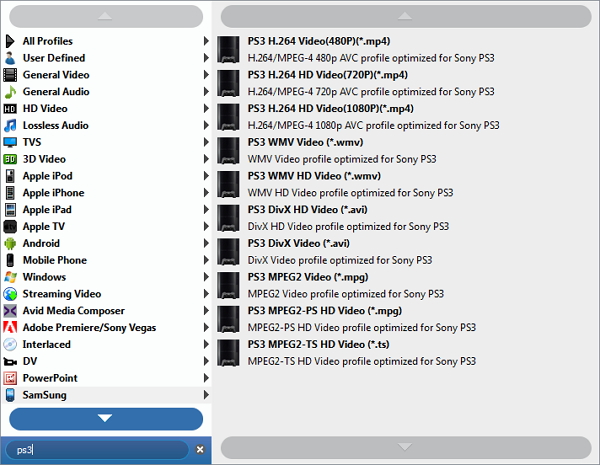Select PS3 H.264 HD Video(720P) profile
Screen dimensions: 600x465
click(406, 83)
